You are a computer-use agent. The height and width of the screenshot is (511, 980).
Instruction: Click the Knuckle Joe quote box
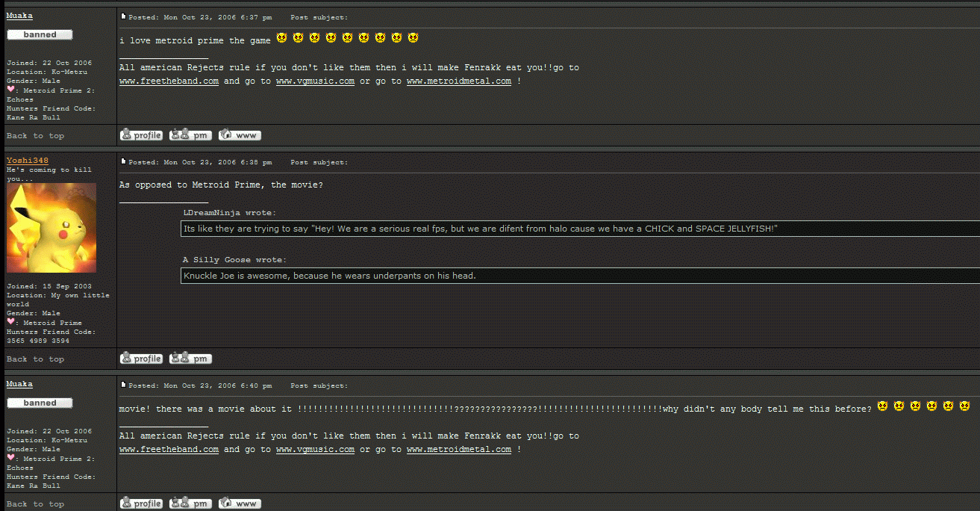point(580,276)
